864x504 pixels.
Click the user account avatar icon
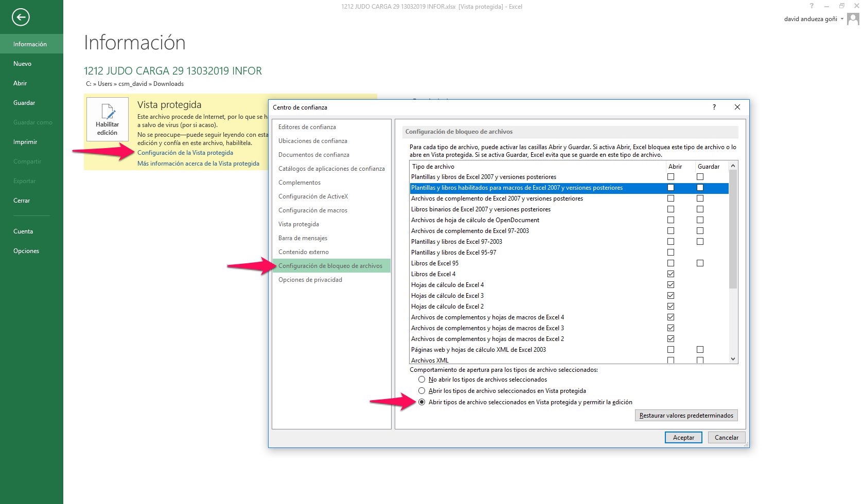click(x=853, y=19)
